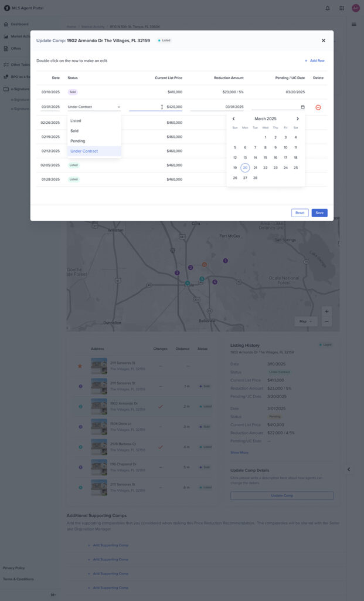Viewport: 364px width, 601px height.
Task: Click the Reset button
Action: pos(300,212)
